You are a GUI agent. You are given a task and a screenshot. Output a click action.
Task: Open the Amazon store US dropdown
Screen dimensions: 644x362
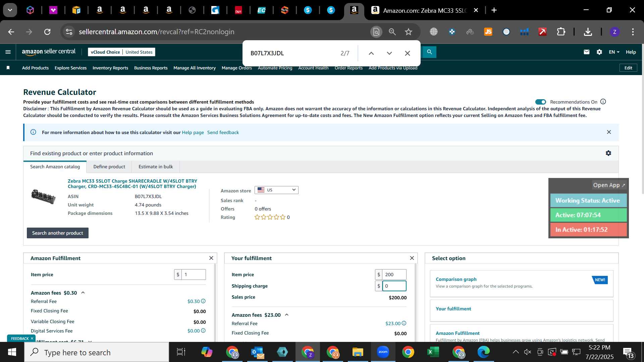coord(276,190)
